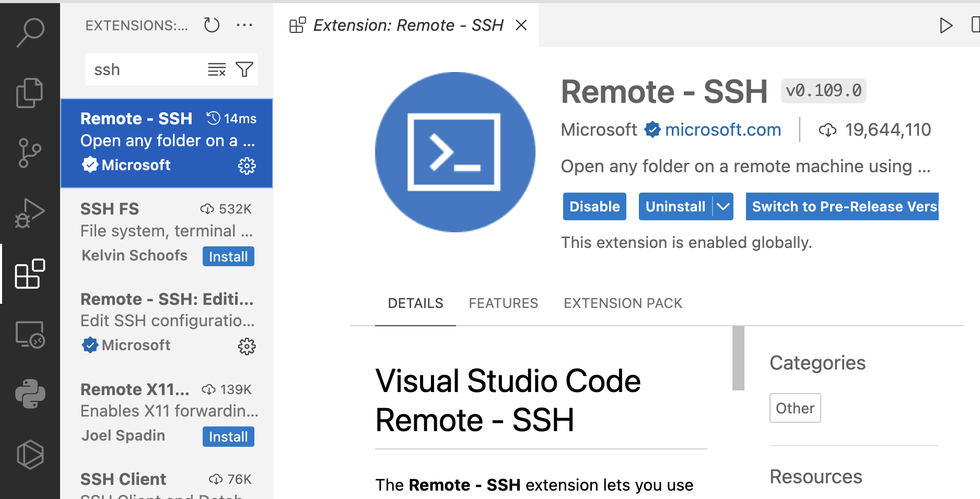
Task: Click the large Remote - SSH terminal logo
Action: 455,152
